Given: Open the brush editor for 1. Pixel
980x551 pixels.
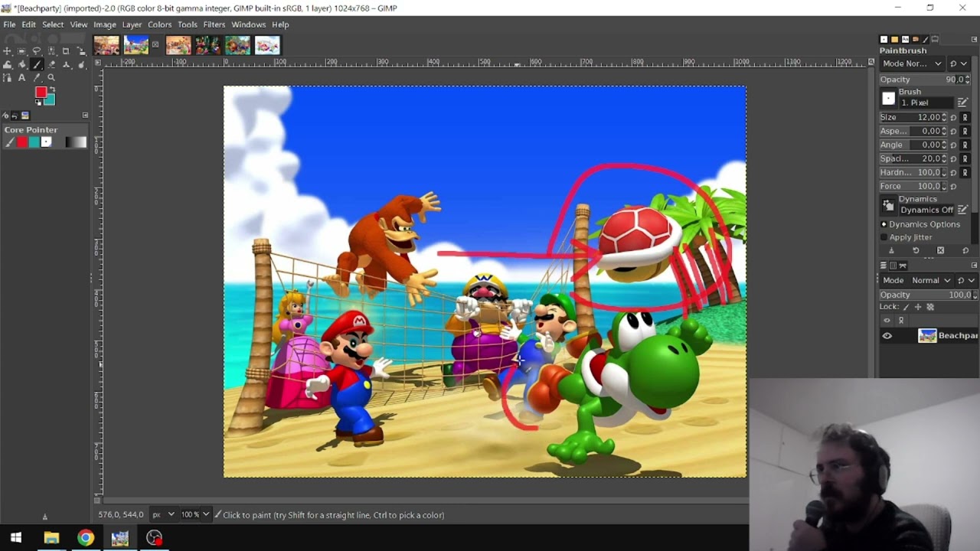Looking at the screenshot, I should coord(962,103).
